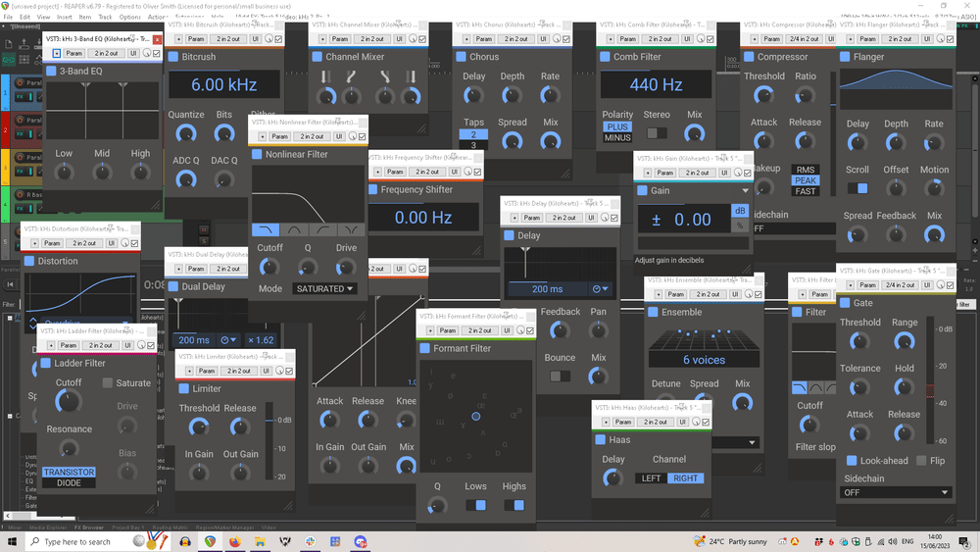The width and height of the screenshot is (980, 552).
Task: Open Firefox from the taskbar
Action: coord(235,541)
